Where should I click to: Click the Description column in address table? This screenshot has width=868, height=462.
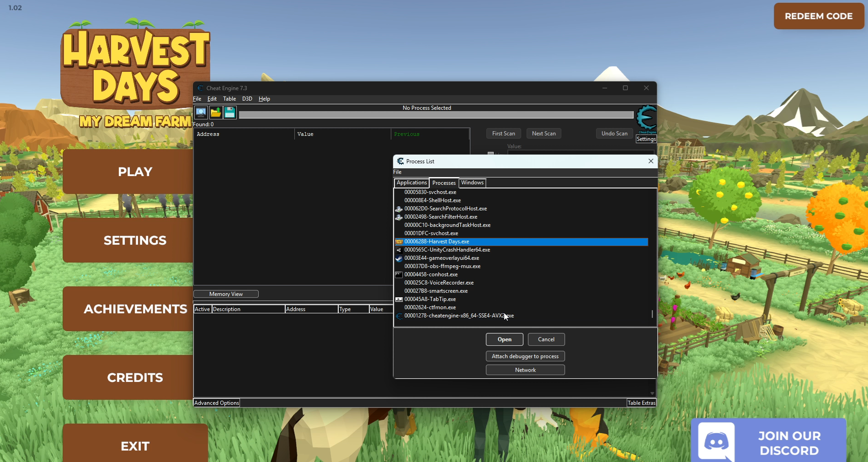coord(248,309)
